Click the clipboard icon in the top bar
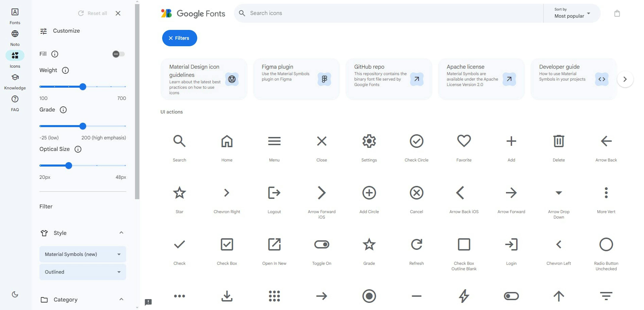Image resolution: width=644 pixels, height=310 pixels. tap(617, 13)
